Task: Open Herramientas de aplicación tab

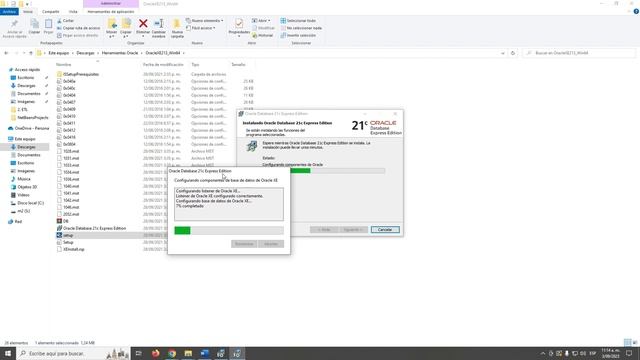Action: (111, 11)
